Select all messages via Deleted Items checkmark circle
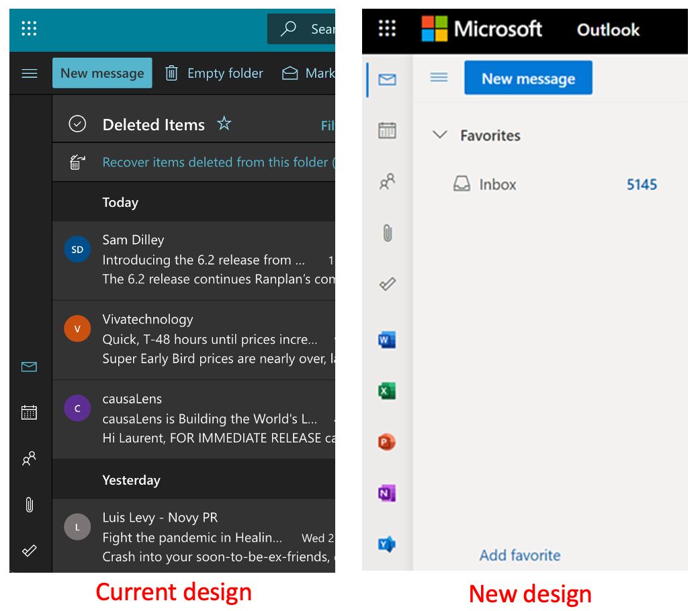The width and height of the screenshot is (700, 611). tap(77, 124)
